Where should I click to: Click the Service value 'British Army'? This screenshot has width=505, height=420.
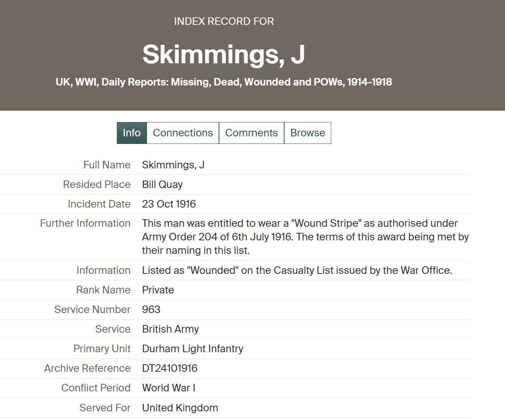click(170, 329)
